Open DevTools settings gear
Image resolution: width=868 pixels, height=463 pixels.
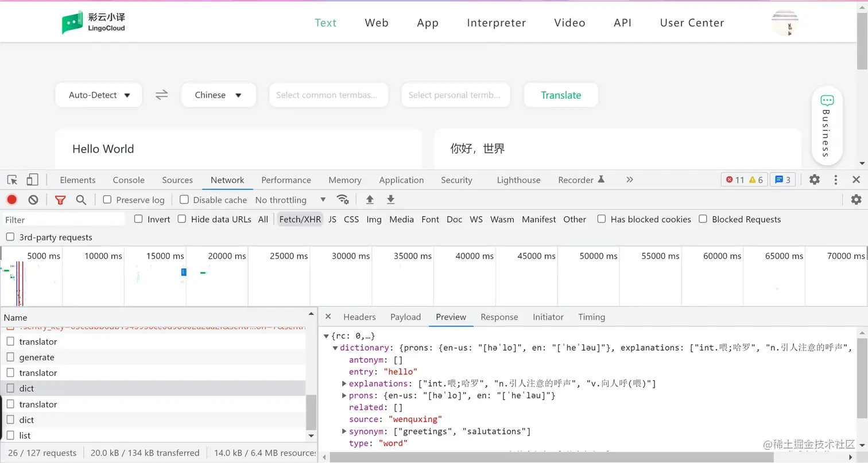tap(814, 180)
